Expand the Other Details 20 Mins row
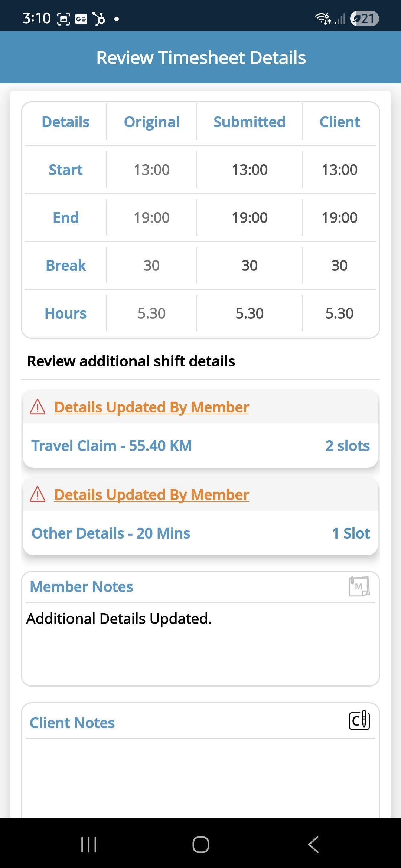 [x=111, y=533]
